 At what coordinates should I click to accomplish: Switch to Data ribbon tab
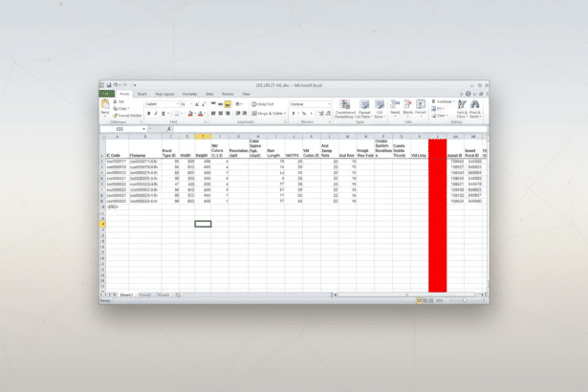point(209,94)
